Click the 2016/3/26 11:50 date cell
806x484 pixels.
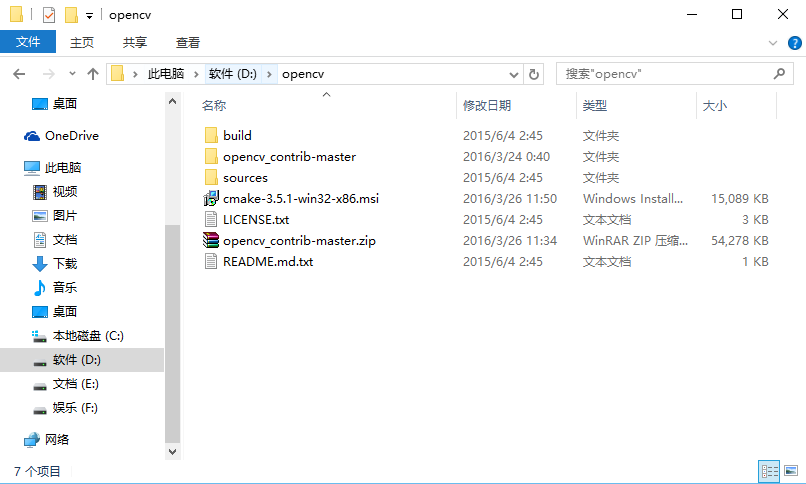point(509,198)
